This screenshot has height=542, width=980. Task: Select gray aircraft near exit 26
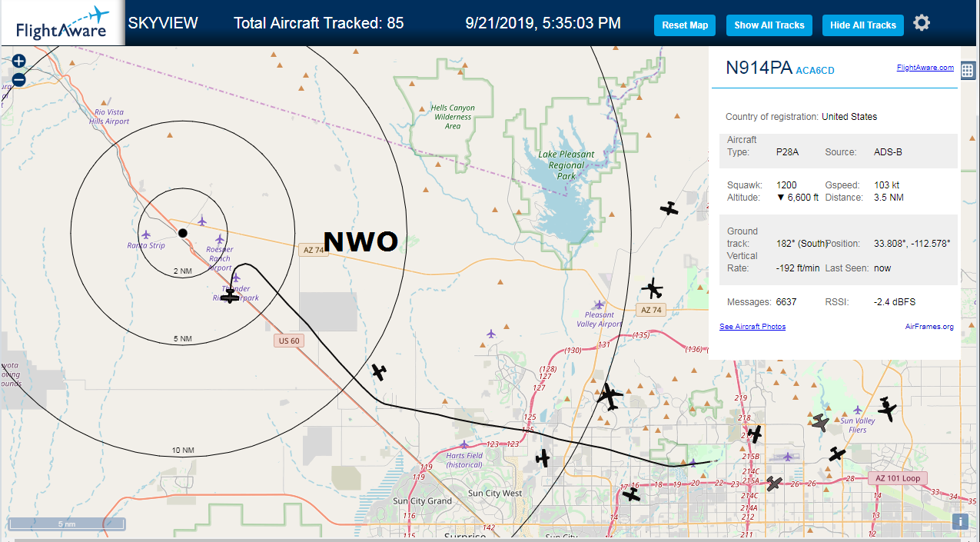click(774, 484)
